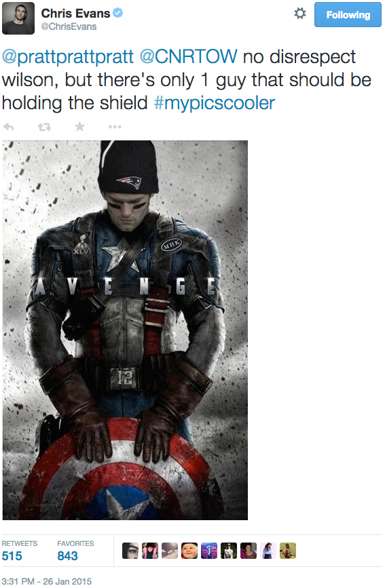Viewport: 385px width, 588px height.
Task: Click the baby face avatar
Action: 189,551
